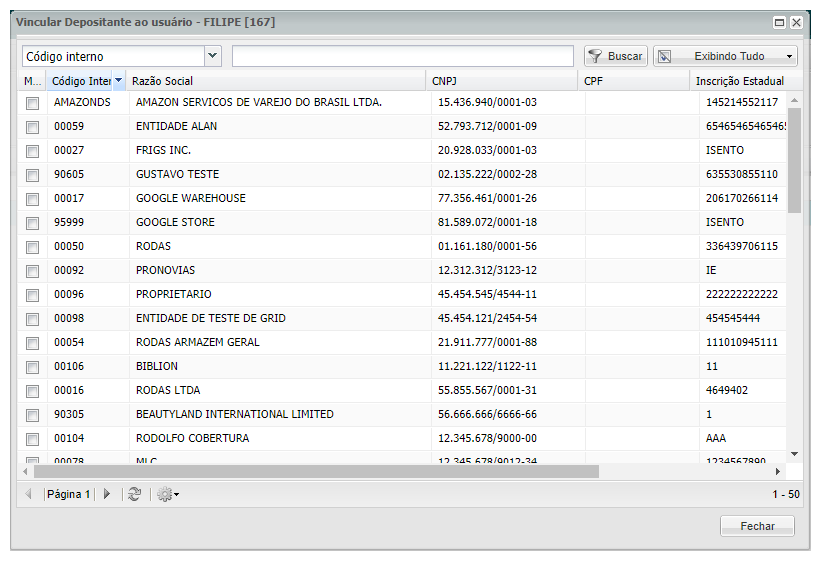
Task: Click CNPJ 21.911.777/0001-88 cell
Action: [487, 342]
